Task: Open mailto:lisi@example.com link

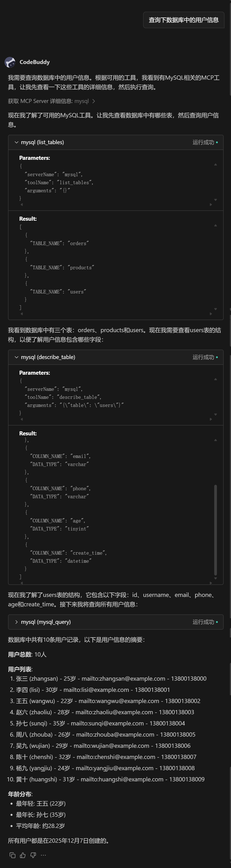Action: point(96,689)
